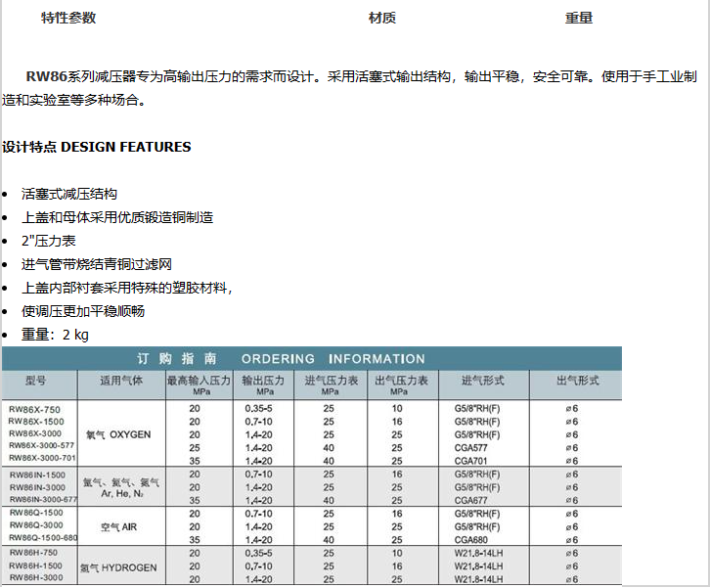Click inlet type cell CGA577
The image size is (710, 588).
coord(471,448)
